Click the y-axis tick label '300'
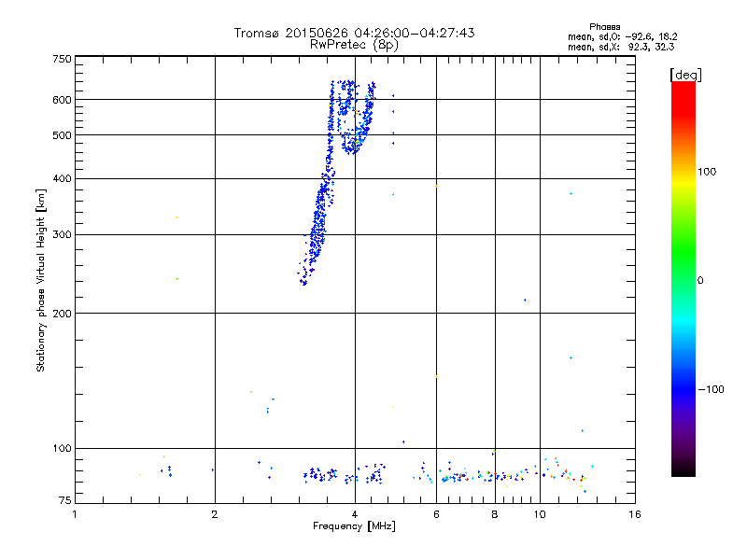 click(x=62, y=235)
